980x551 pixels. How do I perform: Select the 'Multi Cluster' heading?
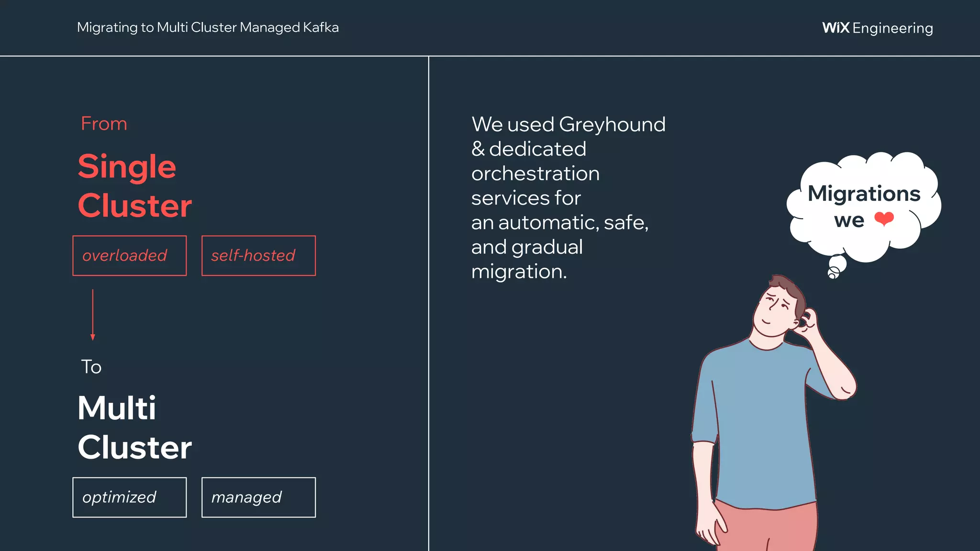click(134, 428)
